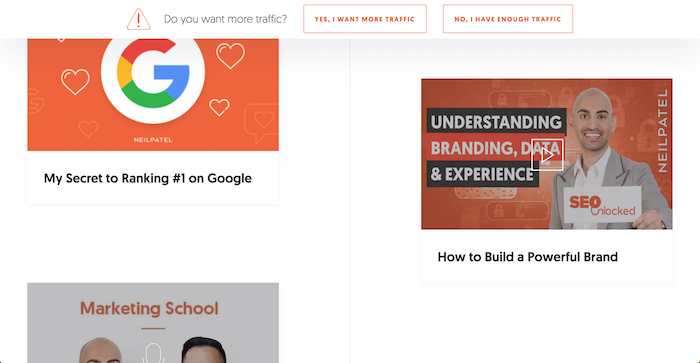This screenshot has height=363, width=700.
Task: Open the Google logo article thumbnail
Action: coord(153,95)
